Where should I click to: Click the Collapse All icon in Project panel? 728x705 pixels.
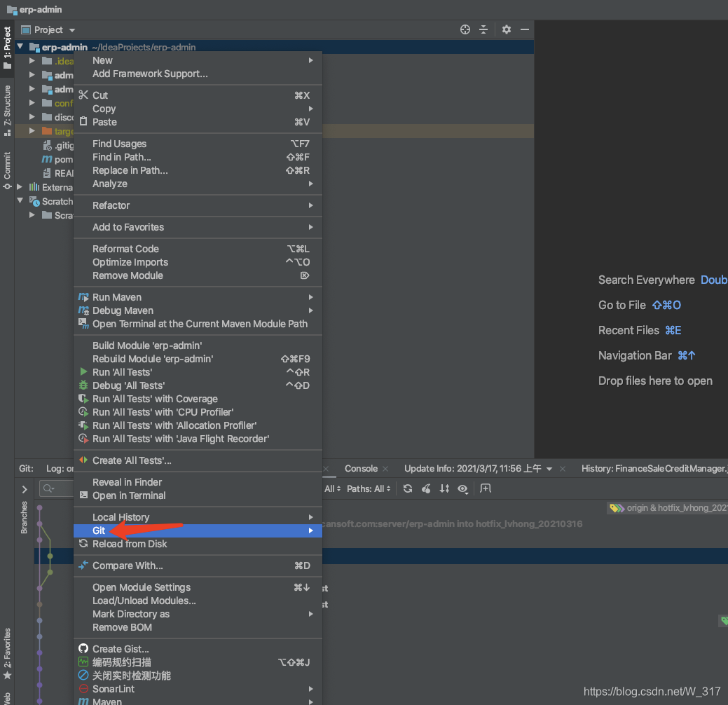483,29
